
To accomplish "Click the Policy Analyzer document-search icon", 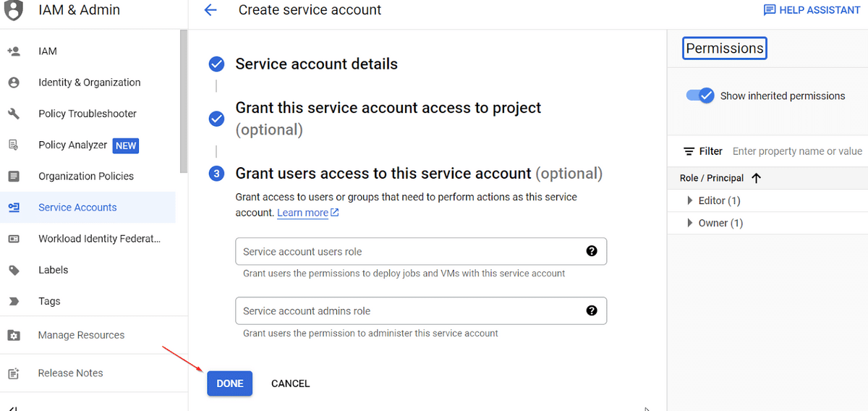I will [x=13, y=145].
